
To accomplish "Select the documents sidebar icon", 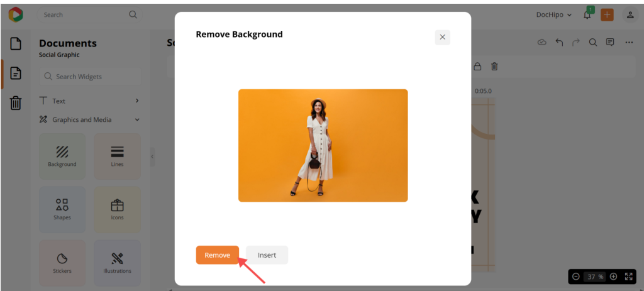I will pos(16,74).
